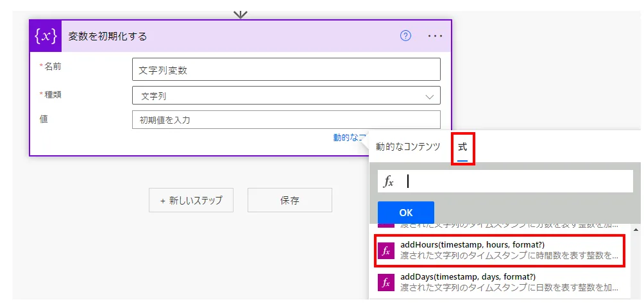Image resolution: width=644 pixels, height=304 pixels.
Task: Switch to the 動的なコンテンツ tab
Action: tap(408, 146)
